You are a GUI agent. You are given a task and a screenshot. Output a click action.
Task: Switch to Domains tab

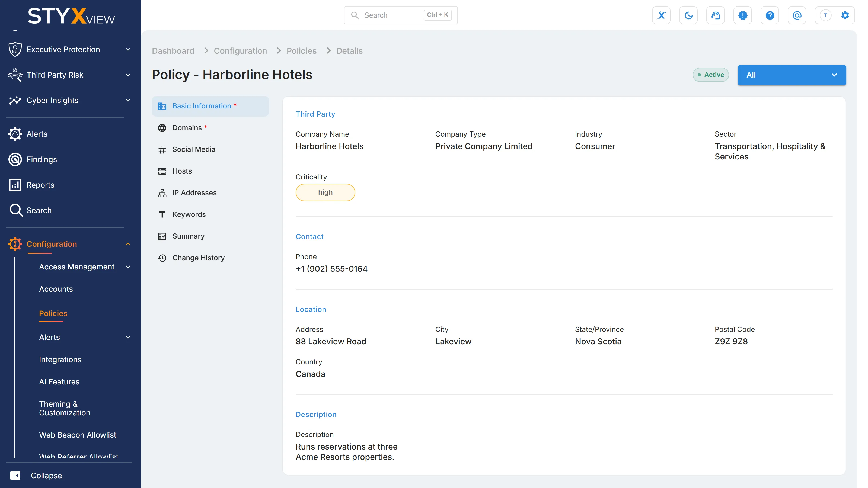[x=210, y=128]
